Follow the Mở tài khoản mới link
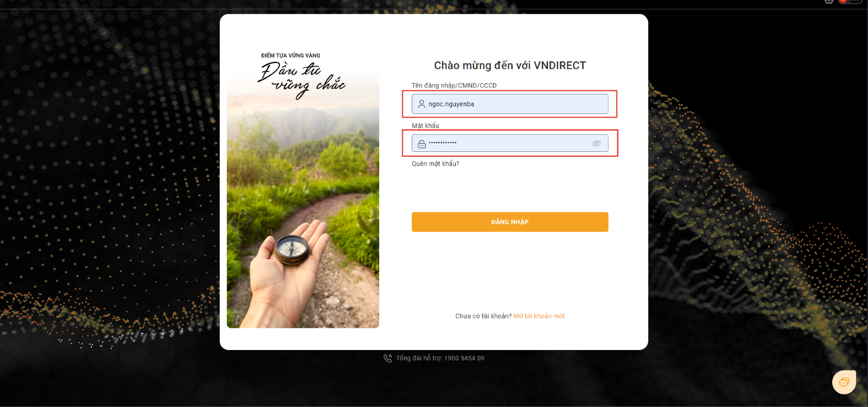Viewport: 868px width, 407px height. (x=539, y=316)
